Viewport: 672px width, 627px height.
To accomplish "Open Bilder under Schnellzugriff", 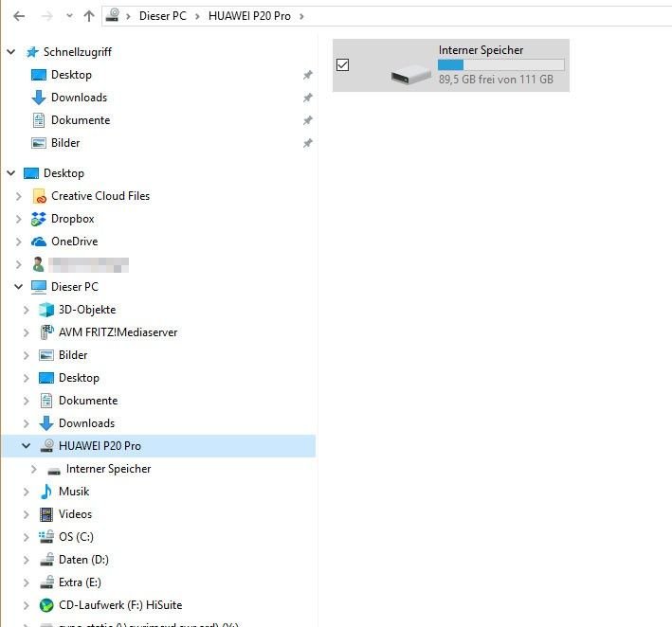I will [65, 143].
